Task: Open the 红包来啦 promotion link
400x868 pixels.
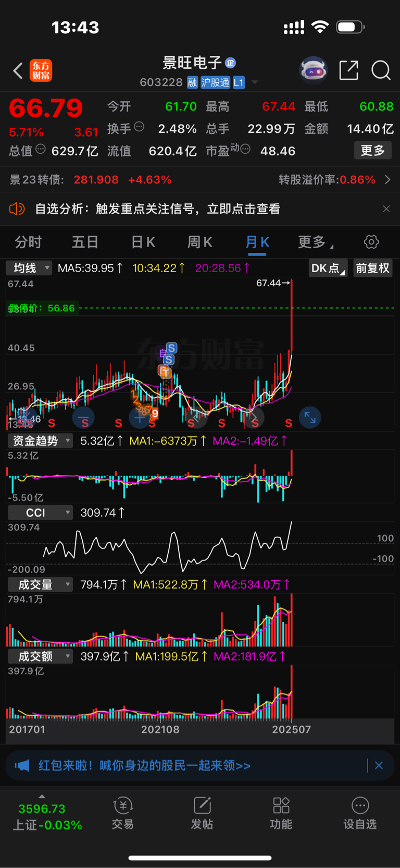Action: (x=144, y=765)
